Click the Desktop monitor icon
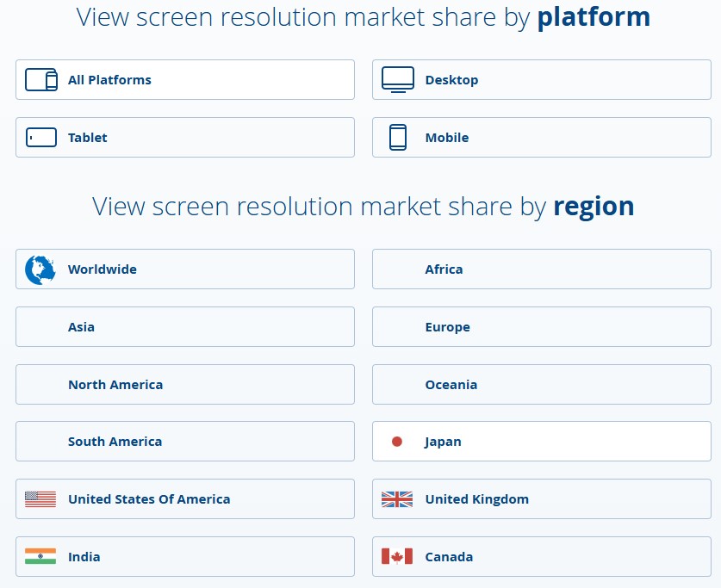The width and height of the screenshot is (721, 588). coord(398,79)
